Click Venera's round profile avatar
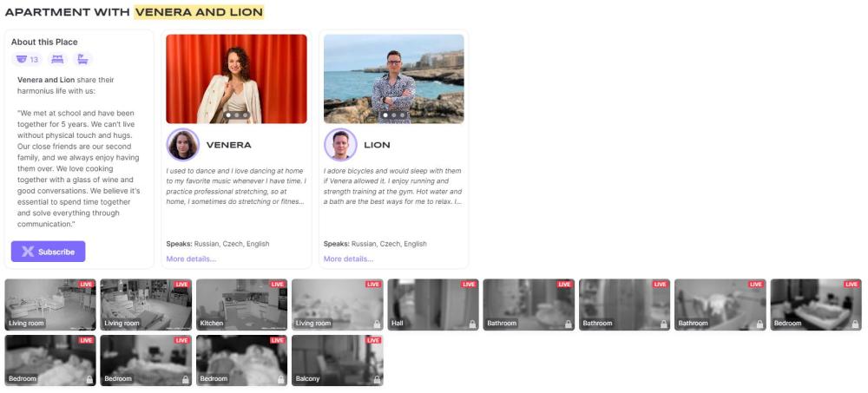Image resolution: width=868 pixels, height=393 pixels. click(x=183, y=145)
